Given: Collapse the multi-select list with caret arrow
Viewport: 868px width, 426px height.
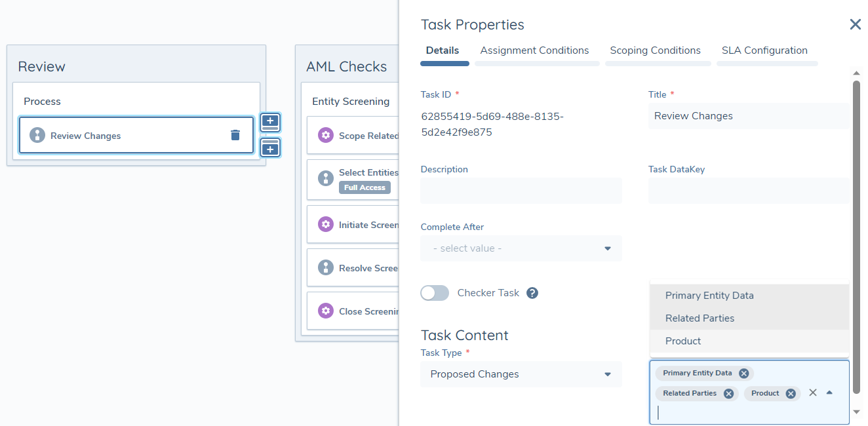Looking at the screenshot, I should 829,393.
